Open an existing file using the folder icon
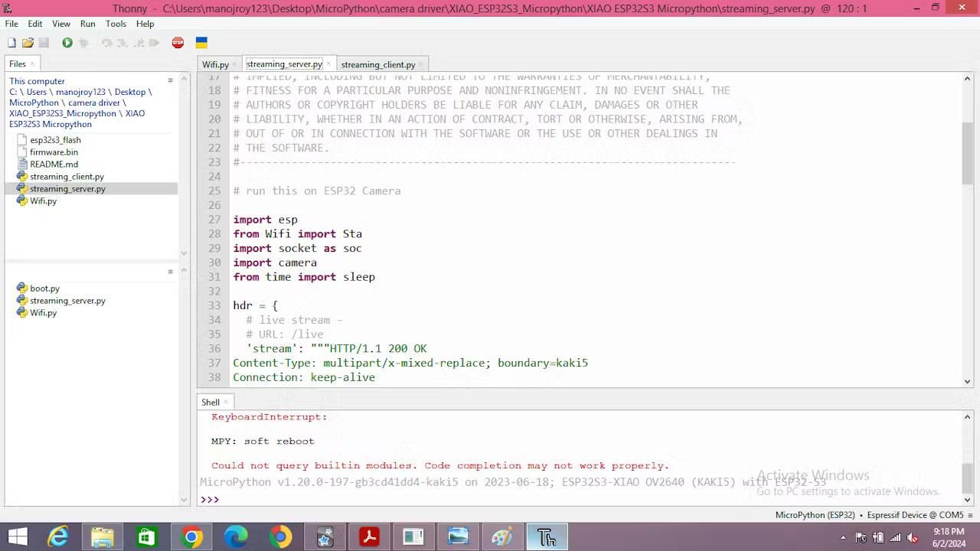980x551 pixels. coord(28,42)
